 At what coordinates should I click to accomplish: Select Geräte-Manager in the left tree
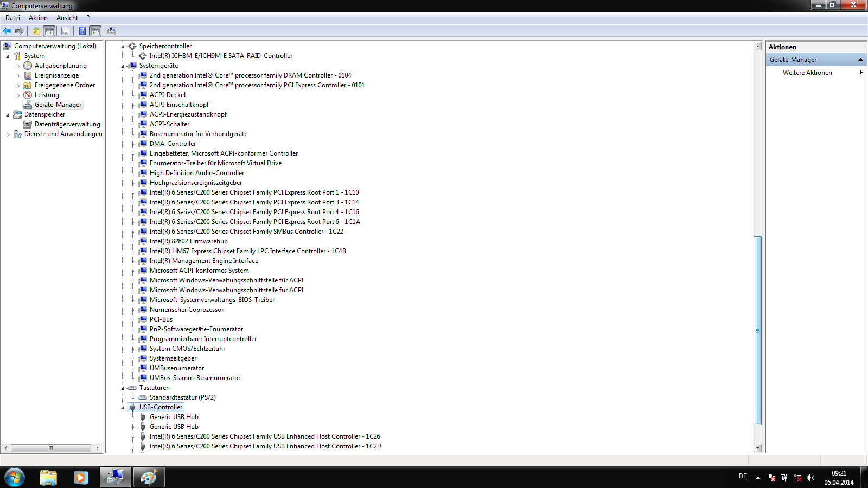(58, 105)
